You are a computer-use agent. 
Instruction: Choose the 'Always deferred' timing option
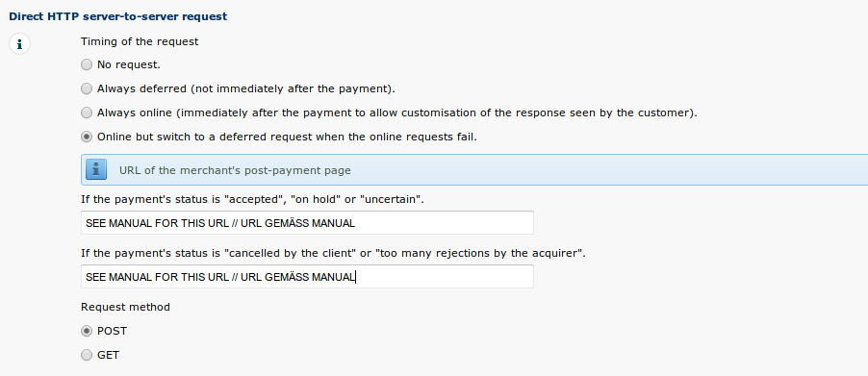pos(87,88)
